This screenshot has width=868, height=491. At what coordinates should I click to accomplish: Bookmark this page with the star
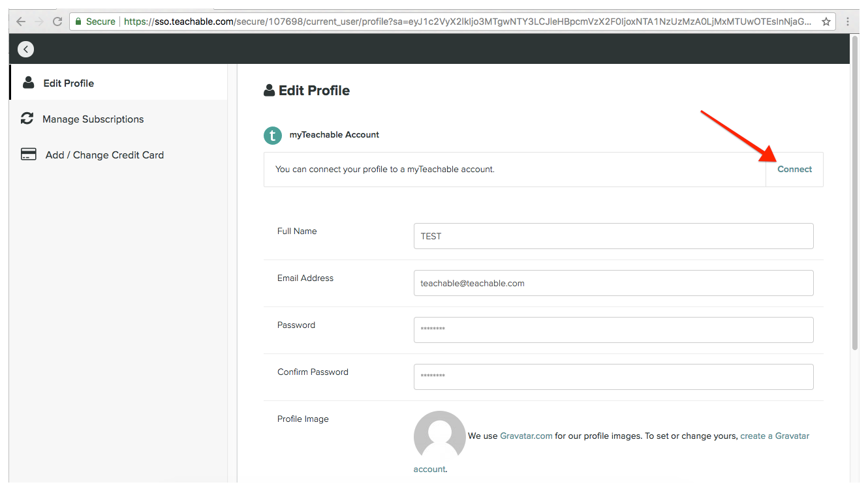point(826,22)
